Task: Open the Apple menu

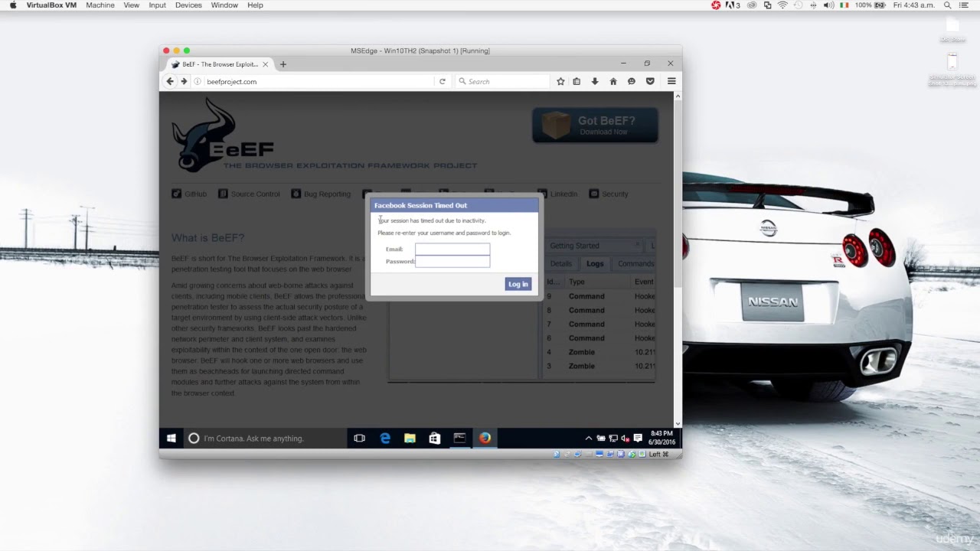Action: coord(12,5)
